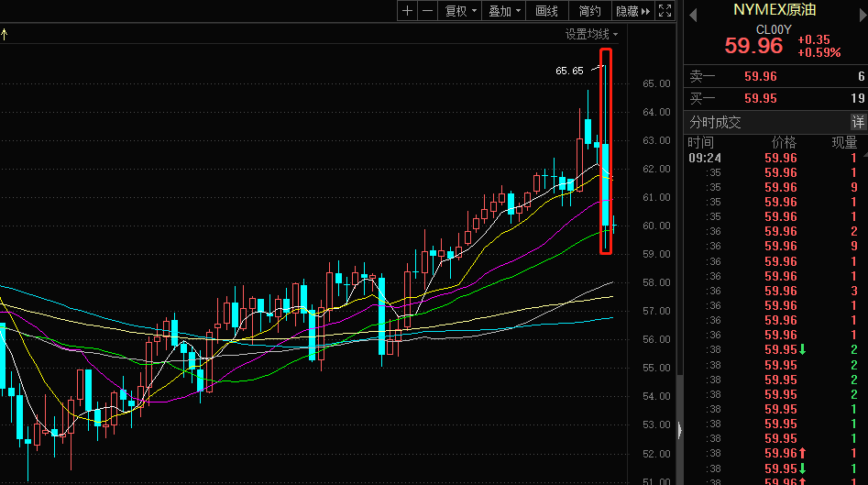
Task: Click the large 59.96 latest price
Action: (x=753, y=46)
